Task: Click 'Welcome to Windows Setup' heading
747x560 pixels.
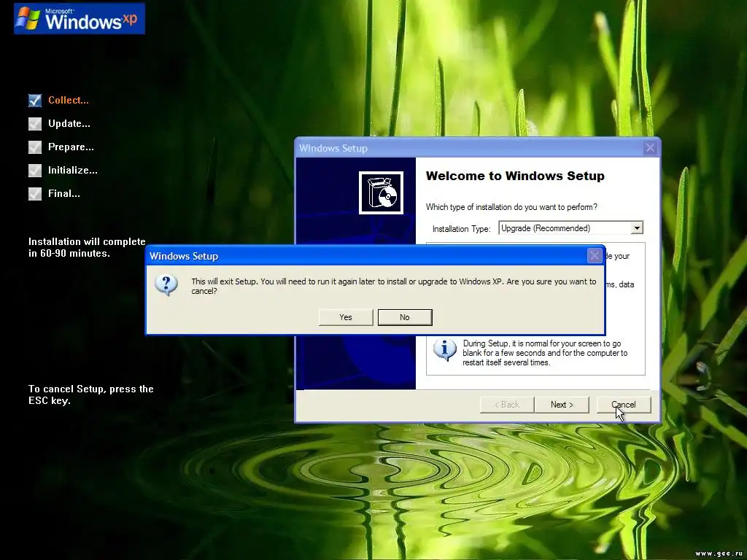Action: pyautogui.click(x=515, y=176)
